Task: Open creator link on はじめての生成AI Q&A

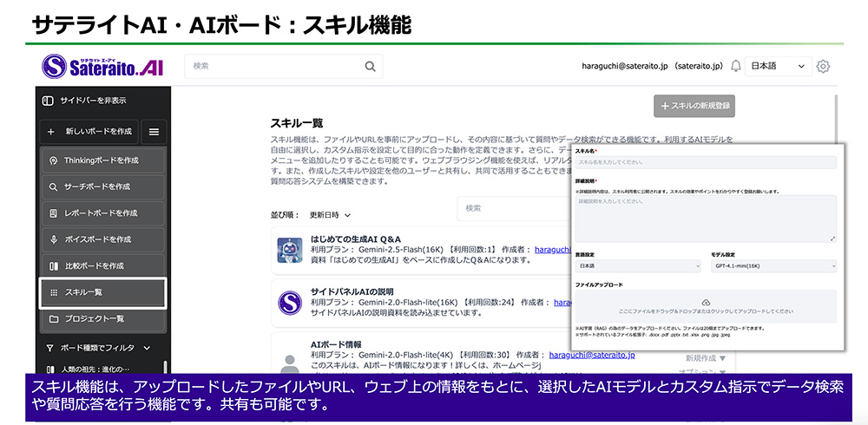Action: pyautogui.click(x=552, y=250)
